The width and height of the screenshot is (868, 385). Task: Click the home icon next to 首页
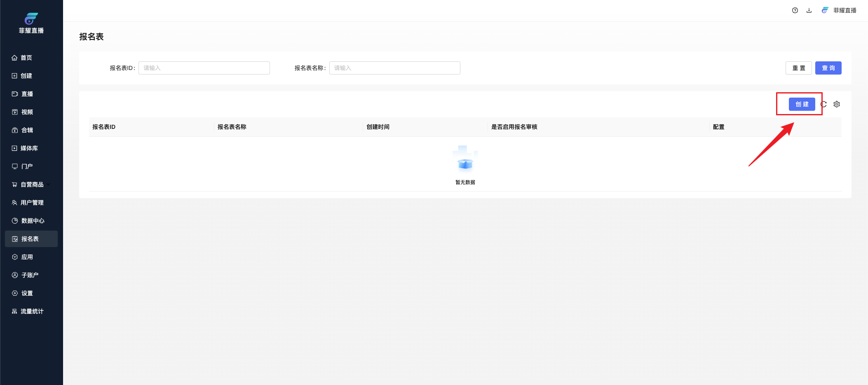pos(14,58)
